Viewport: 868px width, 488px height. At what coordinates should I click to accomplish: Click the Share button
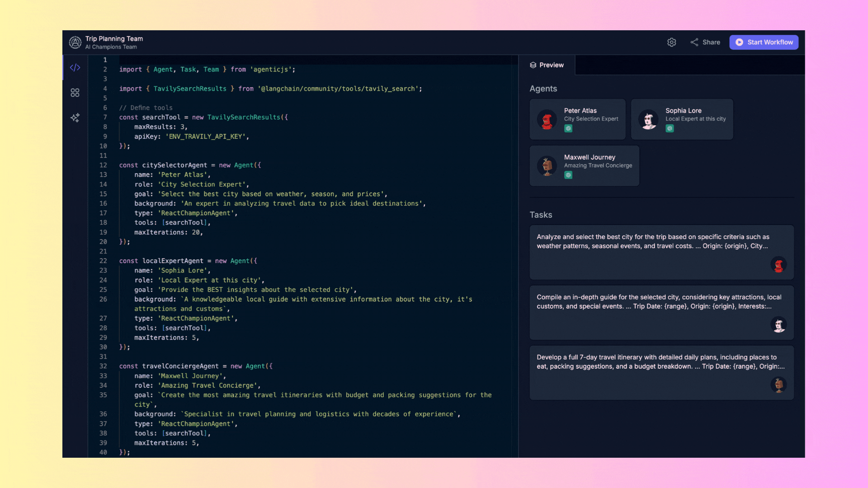705,42
